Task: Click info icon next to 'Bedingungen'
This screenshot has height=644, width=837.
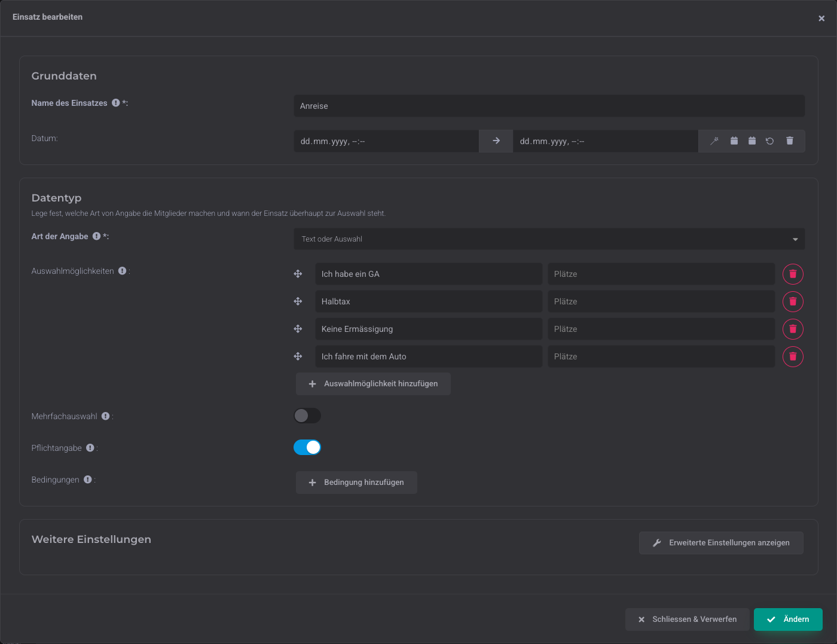Action: pos(88,480)
